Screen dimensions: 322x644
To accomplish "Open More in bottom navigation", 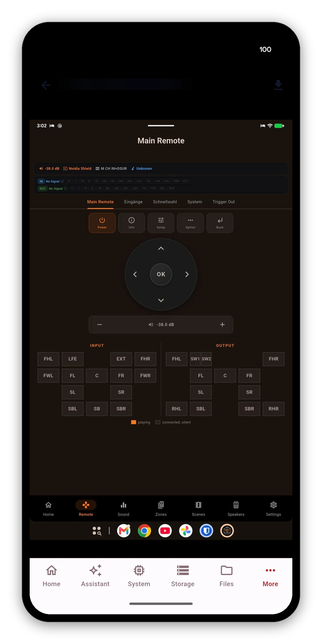I will coord(270,576).
